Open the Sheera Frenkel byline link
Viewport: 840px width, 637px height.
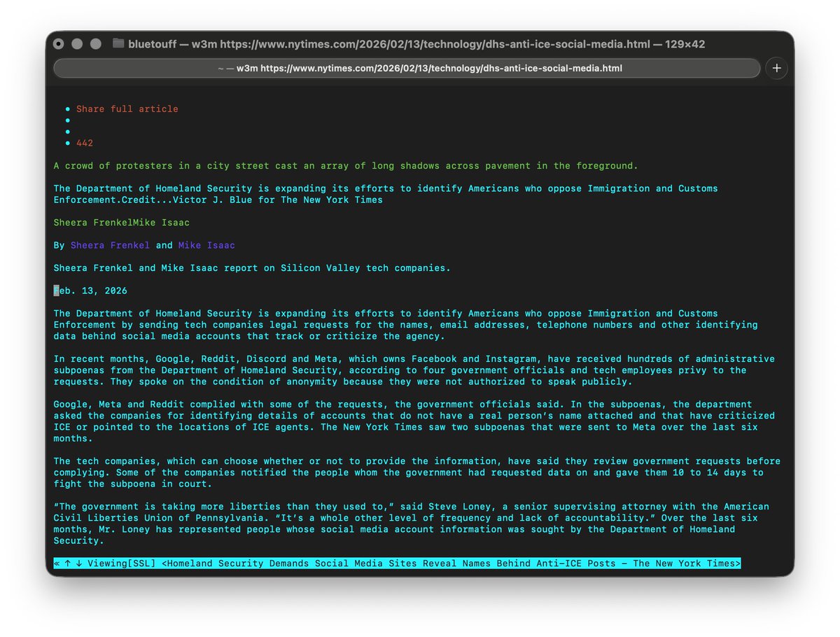(x=110, y=245)
